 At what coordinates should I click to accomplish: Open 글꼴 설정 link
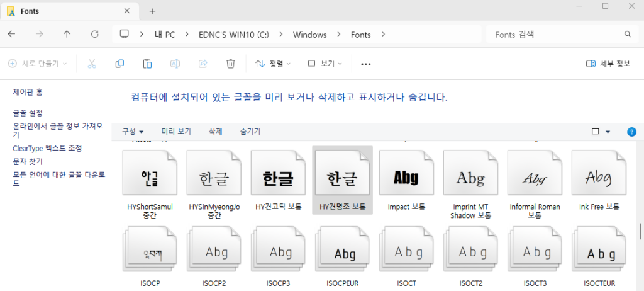coord(28,113)
